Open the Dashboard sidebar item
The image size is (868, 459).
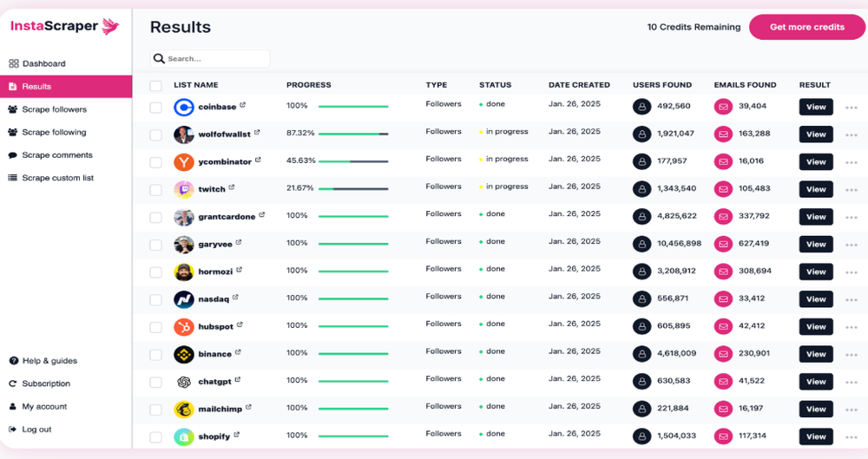[66, 63]
